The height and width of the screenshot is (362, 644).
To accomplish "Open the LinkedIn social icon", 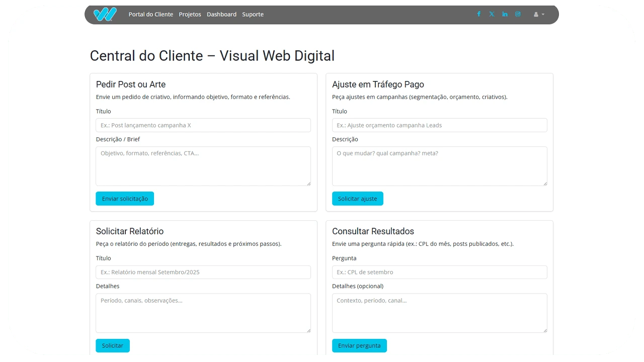I will [x=505, y=14].
